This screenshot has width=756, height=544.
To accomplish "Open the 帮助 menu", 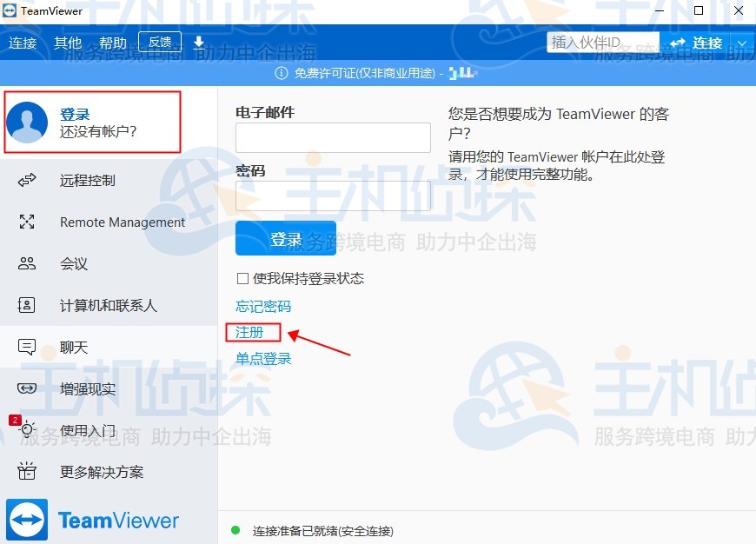I will 113,42.
